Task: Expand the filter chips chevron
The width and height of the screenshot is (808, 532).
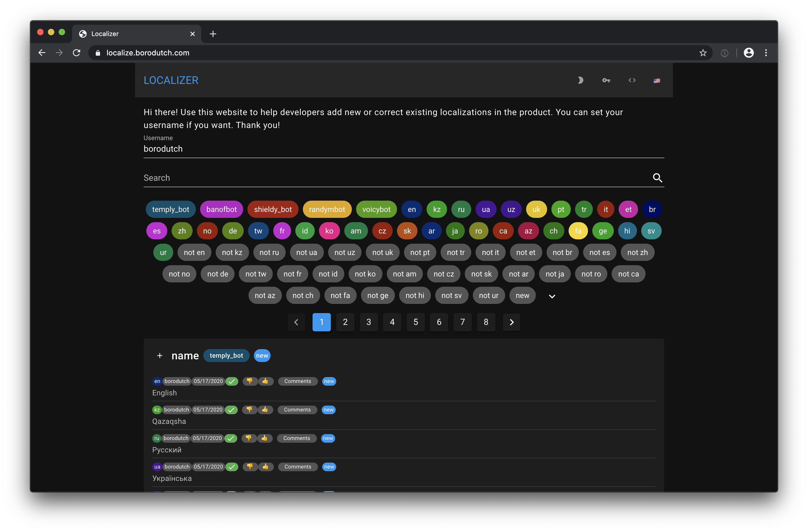Action: coord(552,296)
